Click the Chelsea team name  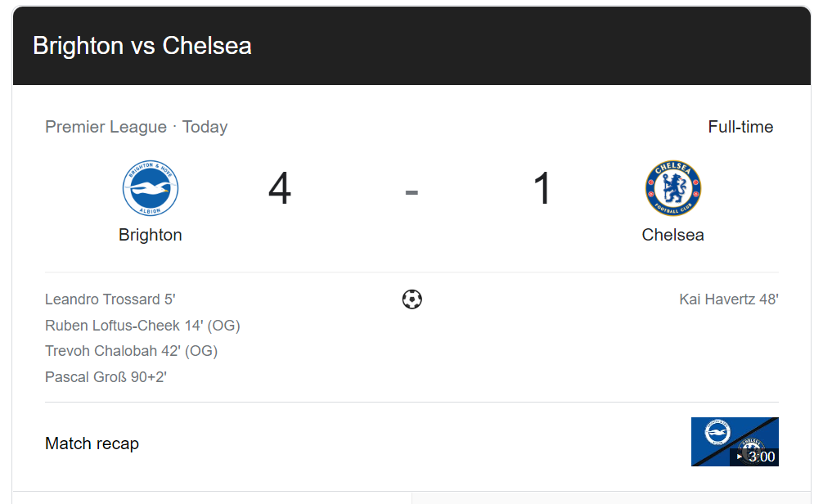(673, 235)
